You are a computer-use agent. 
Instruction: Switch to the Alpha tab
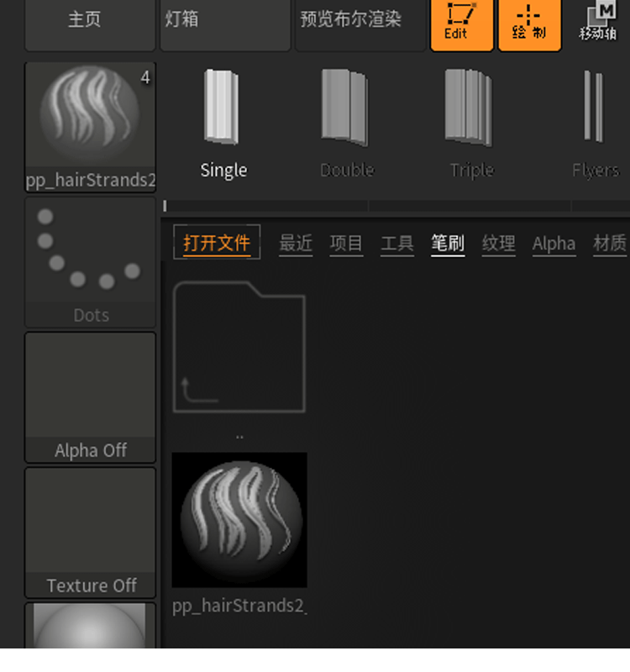pos(554,244)
